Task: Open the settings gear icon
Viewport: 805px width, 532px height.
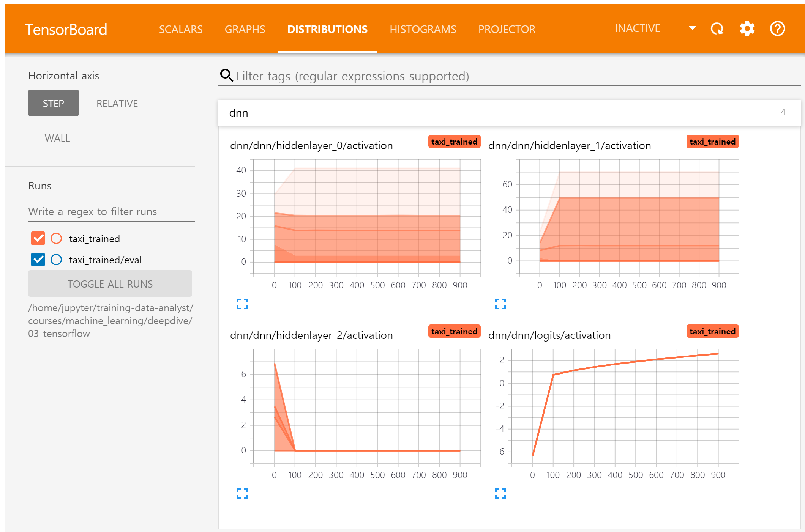Action: click(x=747, y=29)
